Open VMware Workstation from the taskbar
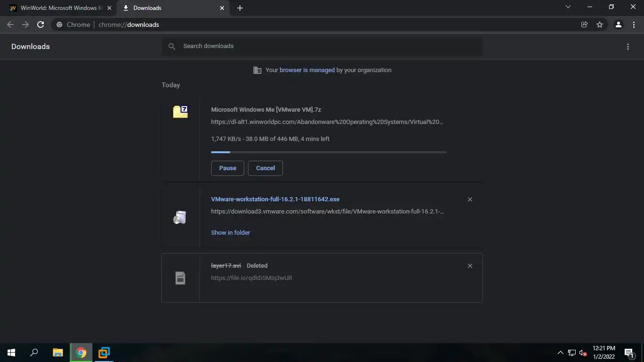Screen dimensions: 644x362 pos(104,353)
